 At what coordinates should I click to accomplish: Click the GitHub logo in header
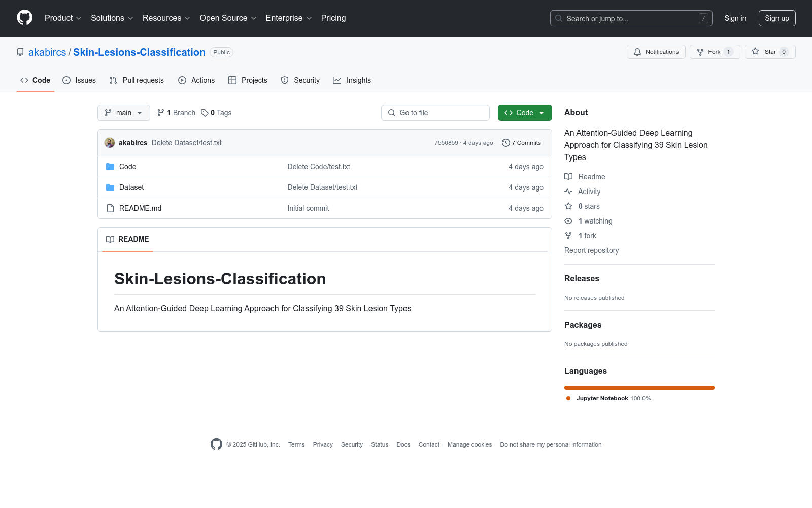(24, 18)
